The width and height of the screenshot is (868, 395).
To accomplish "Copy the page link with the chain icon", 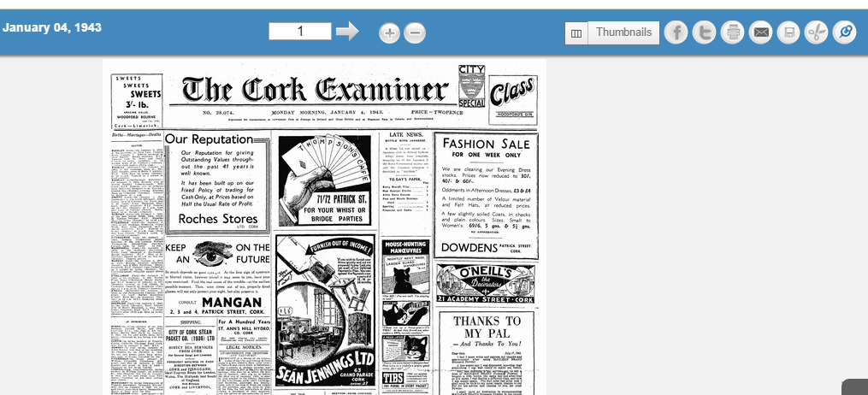I will click(845, 33).
